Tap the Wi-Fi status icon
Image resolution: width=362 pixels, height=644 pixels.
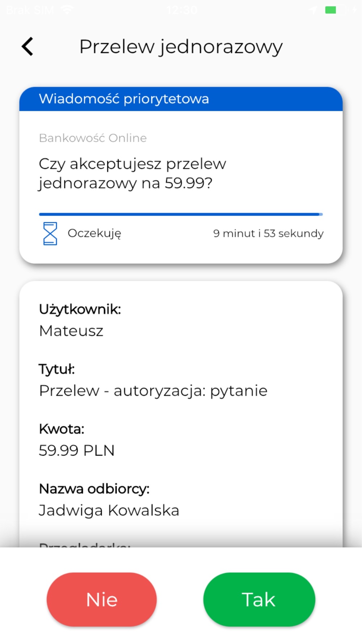click(67, 10)
